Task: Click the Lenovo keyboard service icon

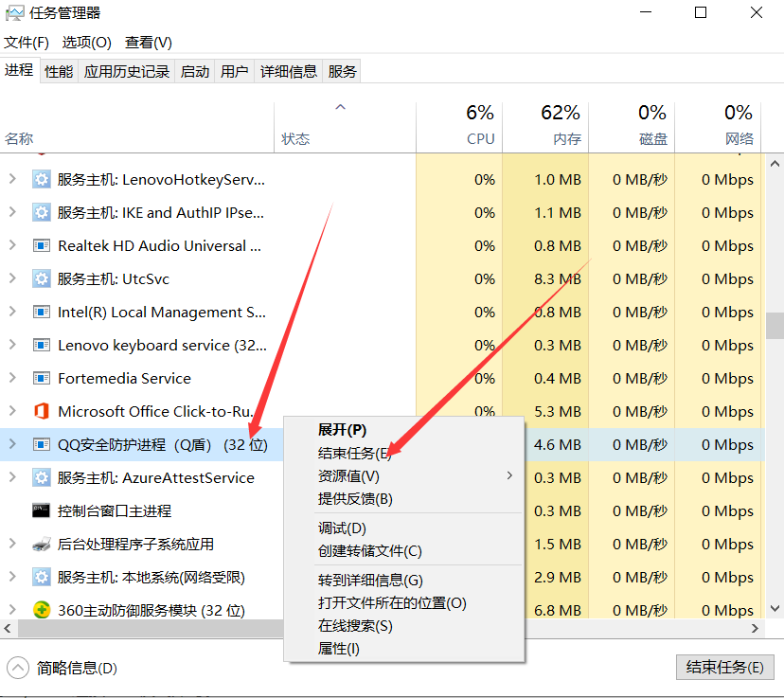Action: point(42,345)
